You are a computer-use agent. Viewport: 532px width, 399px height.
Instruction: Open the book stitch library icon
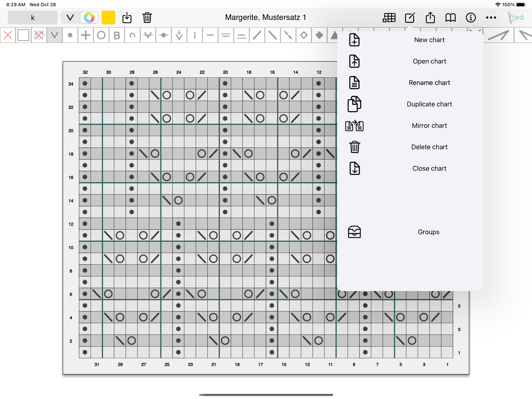point(450,18)
